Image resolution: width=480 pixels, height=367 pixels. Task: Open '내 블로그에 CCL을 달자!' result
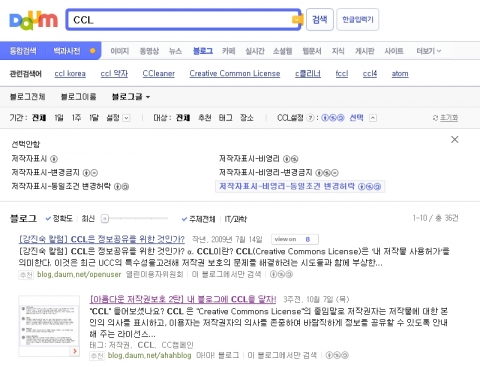point(183,299)
